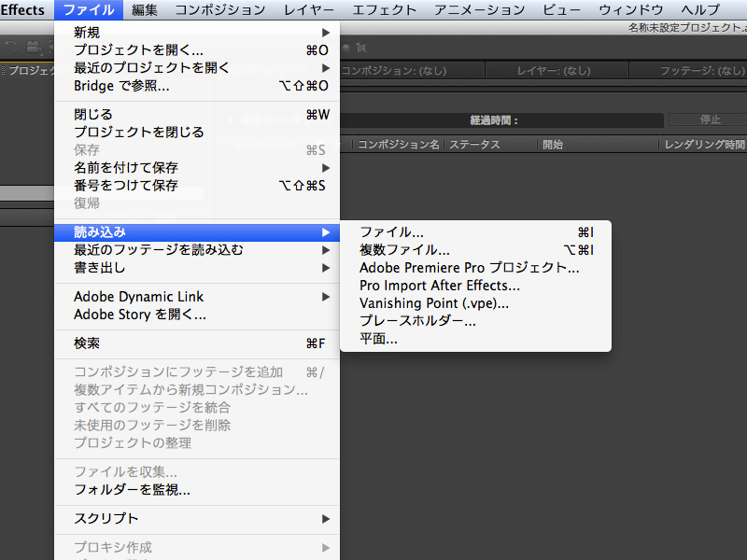
Task: Expand Adobe Dynamic Link submenu
Action: (x=197, y=297)
